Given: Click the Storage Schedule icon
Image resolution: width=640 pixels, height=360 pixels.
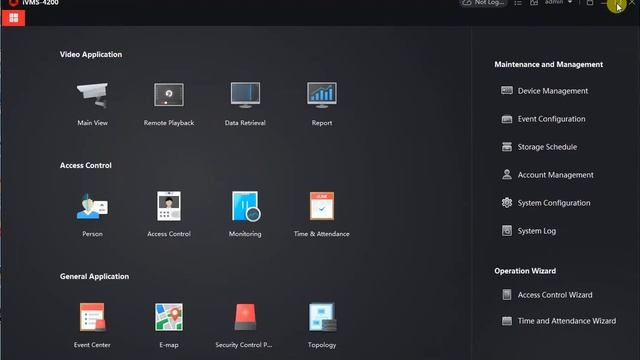Looking at the screenshot, I should pos(507,147).
